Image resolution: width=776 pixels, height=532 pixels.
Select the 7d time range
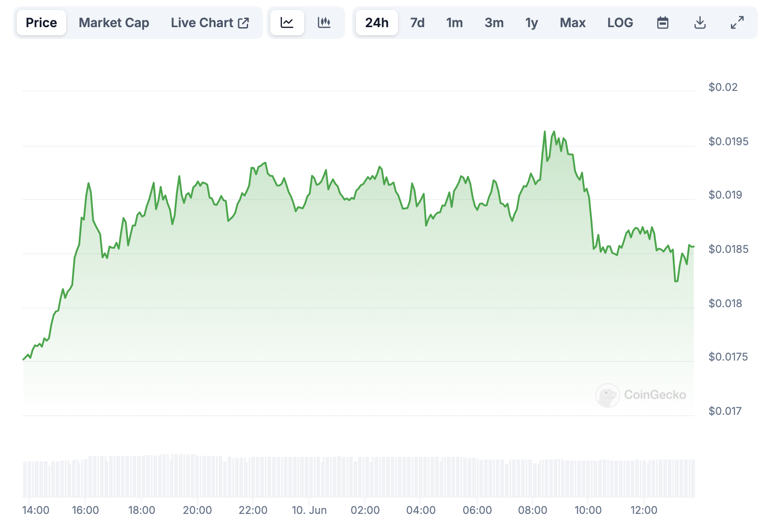[x=417, y=23]
